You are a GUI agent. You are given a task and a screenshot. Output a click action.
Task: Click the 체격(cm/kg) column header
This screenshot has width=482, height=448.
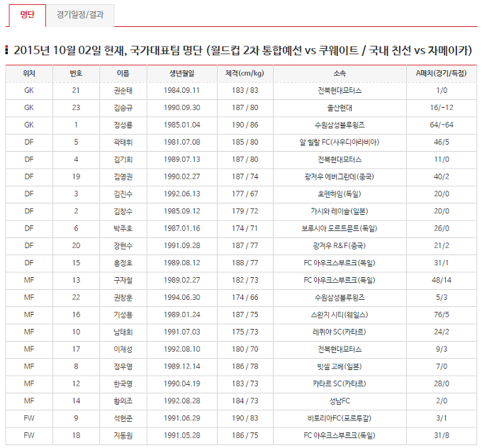[x=245, y=74]
